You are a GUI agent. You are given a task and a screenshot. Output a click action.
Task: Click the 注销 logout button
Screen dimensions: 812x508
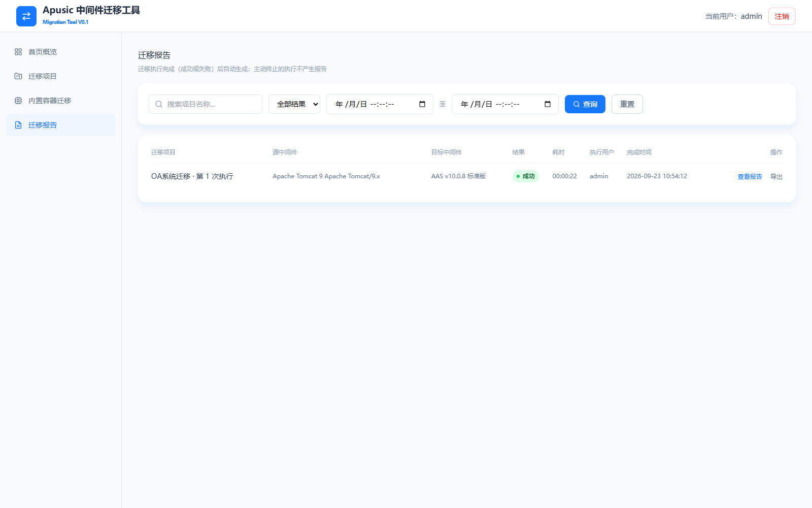pyautogui.click(x=782, y=16)
